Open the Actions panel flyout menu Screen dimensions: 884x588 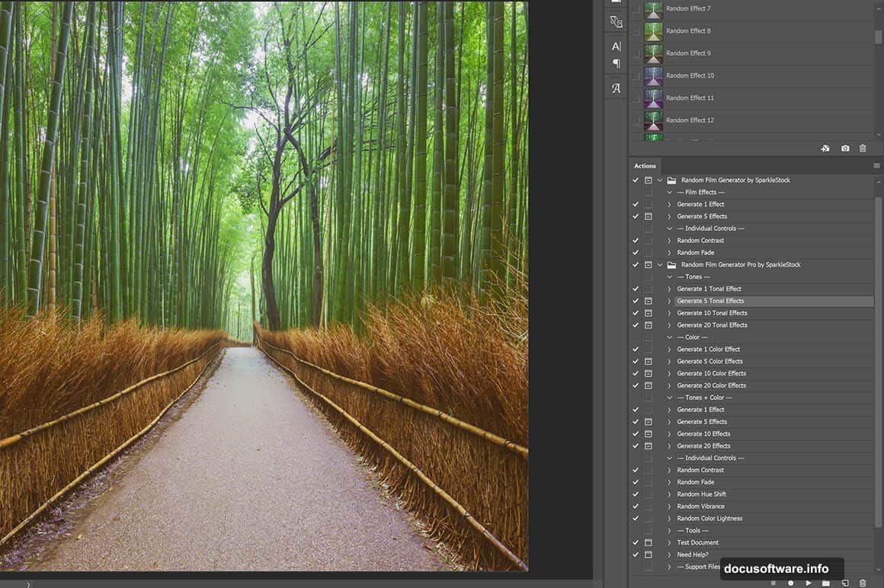(x=875, y=165)
